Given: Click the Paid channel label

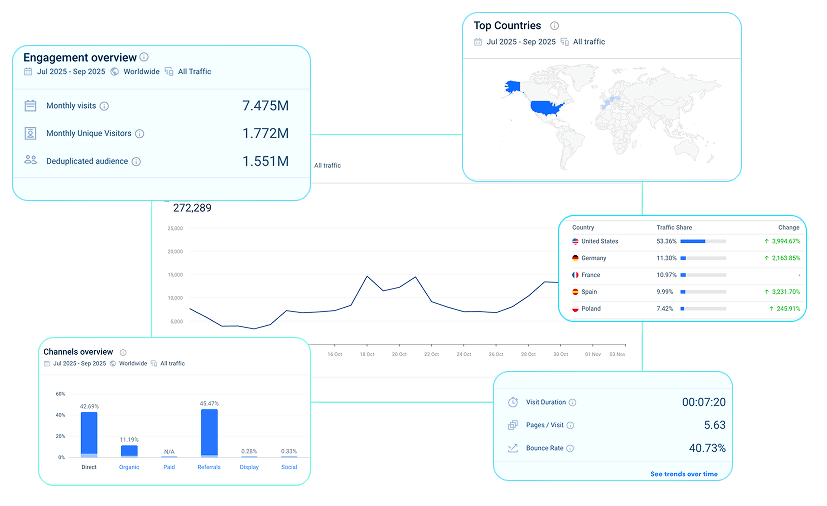Looking at the screenshot, I should 169,467.
